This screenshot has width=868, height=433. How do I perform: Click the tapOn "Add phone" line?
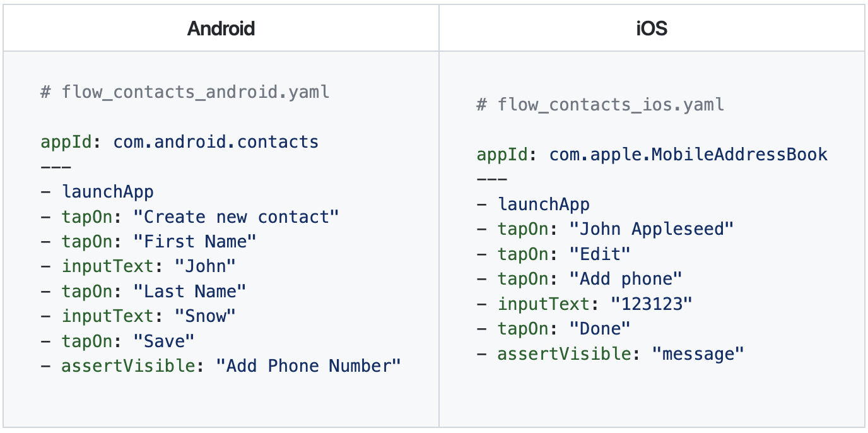[580, 278]
